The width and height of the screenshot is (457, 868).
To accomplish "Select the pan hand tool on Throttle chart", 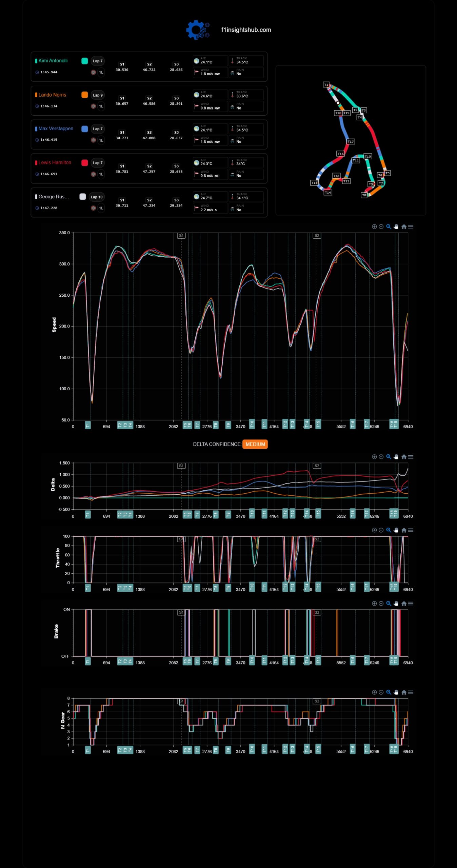I will (x=396, y=530).
